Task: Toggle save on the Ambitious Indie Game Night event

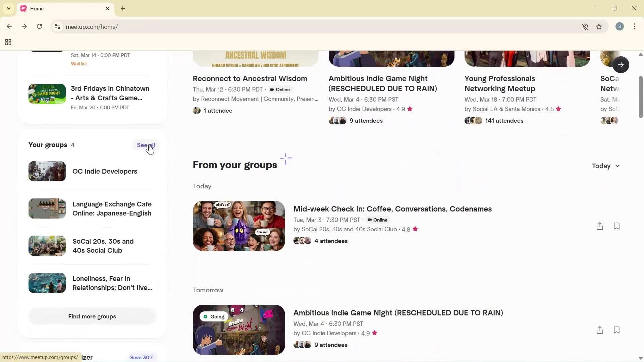Action: (x=616, y=330)
